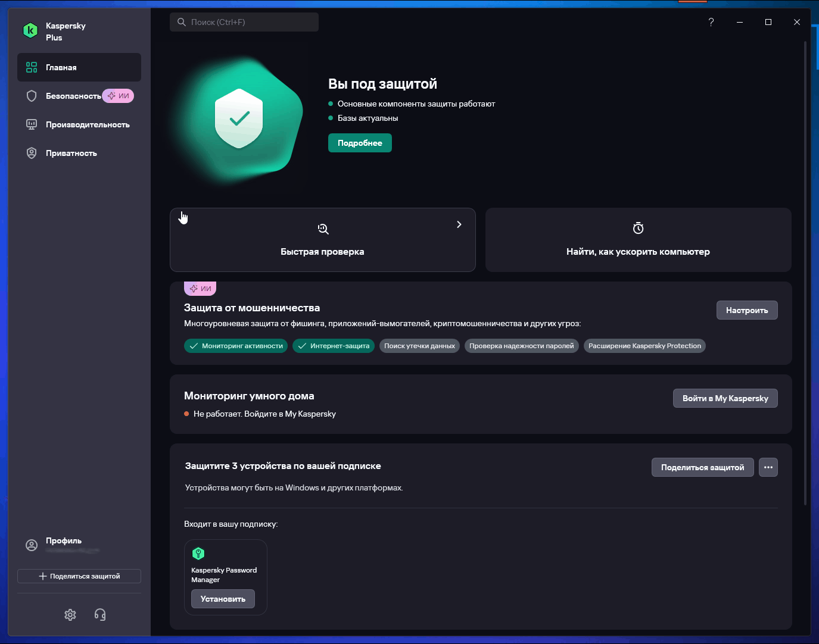Click the 'Входит в вашу подписку:' label
Viewport: 819px width, 644px height.
click(x=231, y=524)
